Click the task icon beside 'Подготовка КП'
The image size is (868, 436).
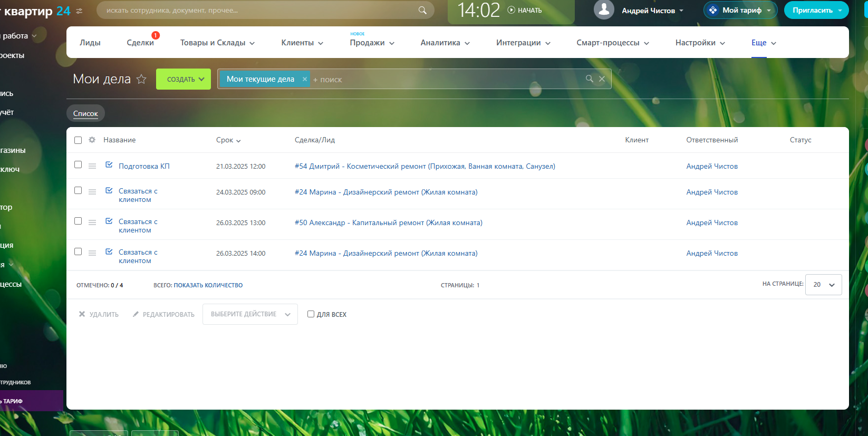(x=109, y=164)
